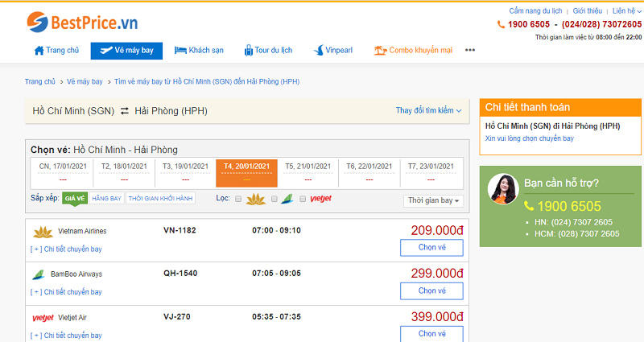Open the Tour du lịch navigation tab
This screenshot has width=644, height=342.
(268, 51)
